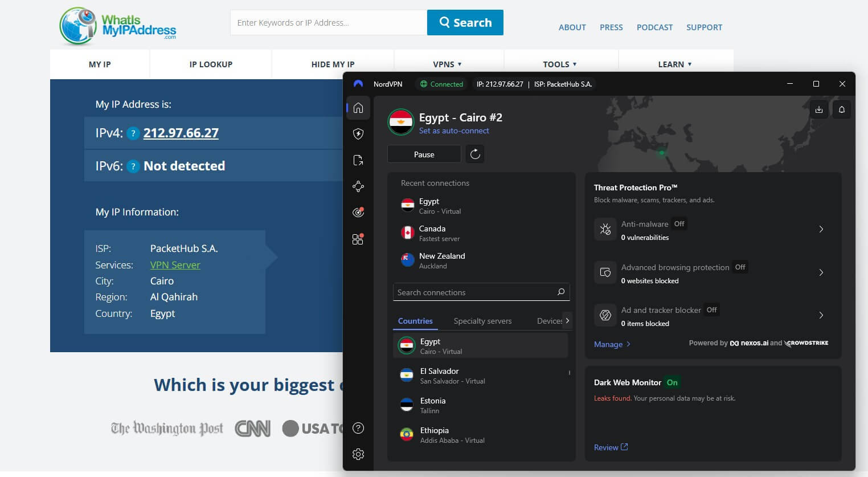
Task: Reconnect using the circular refresh icon
Action: click(x=475, y=153)
